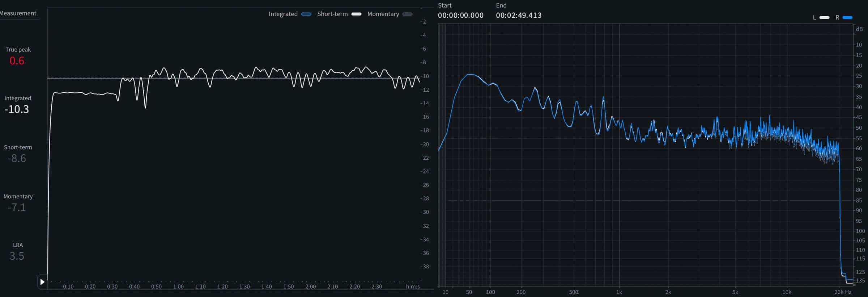Click the 5k label on the frequency axis

point(735,292)
